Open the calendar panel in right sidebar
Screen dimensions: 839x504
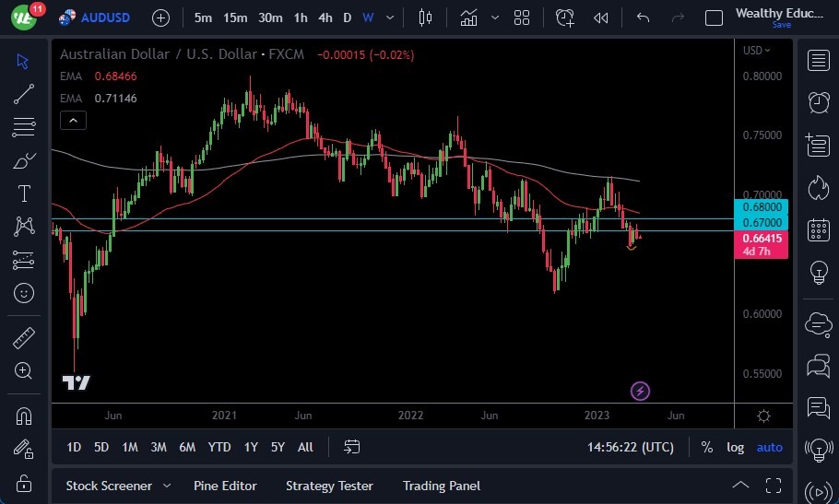(817, 230)
